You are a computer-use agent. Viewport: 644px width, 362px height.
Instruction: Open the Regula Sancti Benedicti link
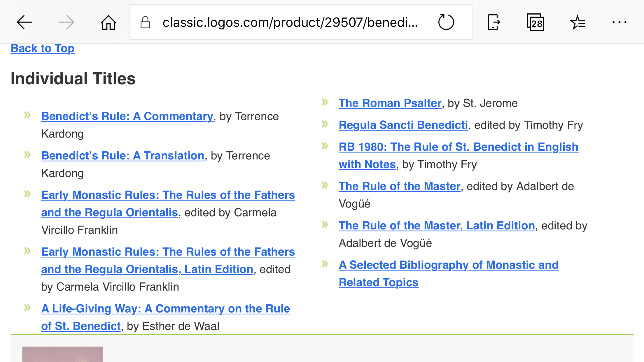click(403, 125)
